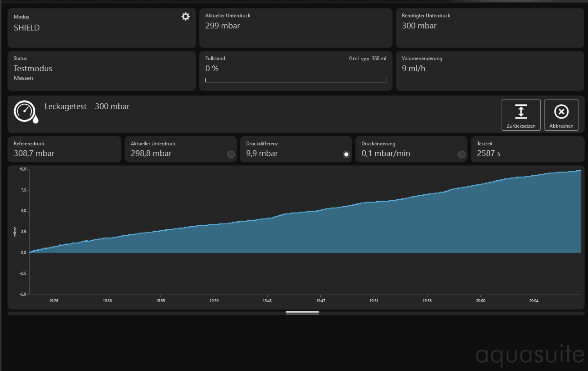The width and height of the screenshot is (588, 371).
Task: Click the Volumenänderung 9 ml/h tile
Action: (x=490, y=71)
